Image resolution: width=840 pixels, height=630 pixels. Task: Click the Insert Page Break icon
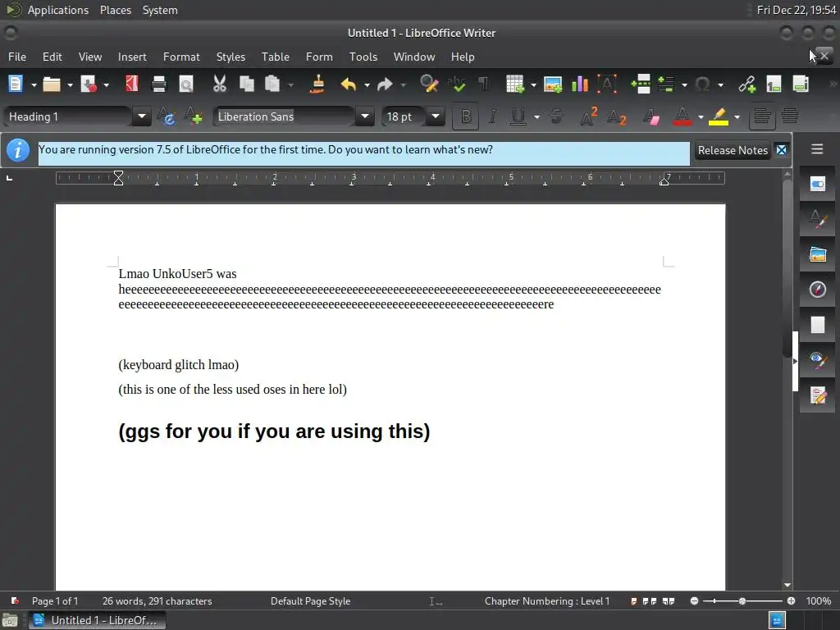[x=641, y=84]
